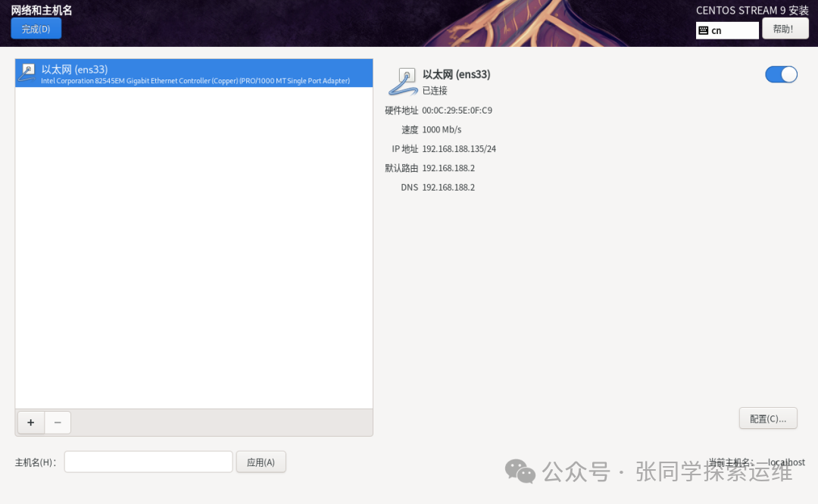Click the 已连接 connection status label

coord(434,90)
